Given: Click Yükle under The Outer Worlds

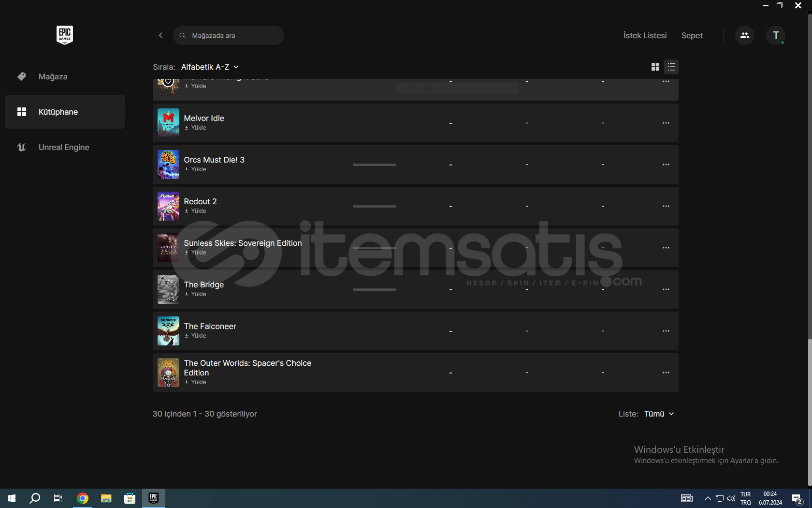Looking at the screenshot, I should (x=195, y=382).
